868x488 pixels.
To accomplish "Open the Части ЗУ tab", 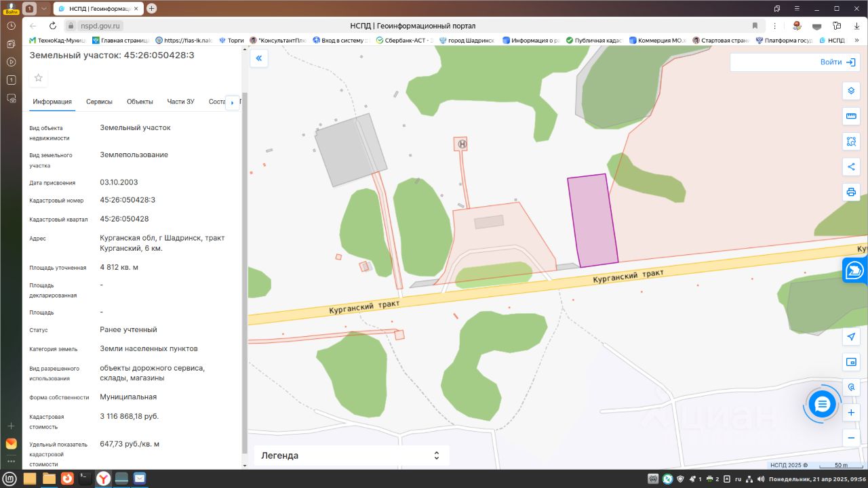I will [180, 102].
